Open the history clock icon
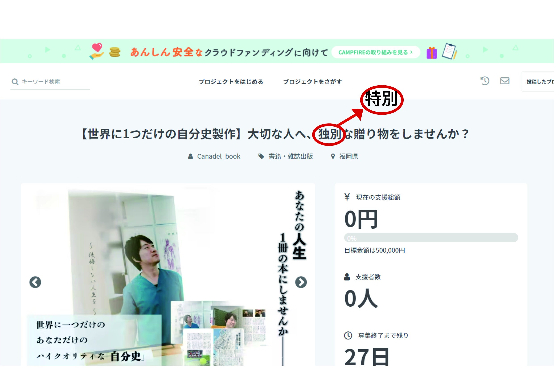The image size is (554, 392). (485, 81)
